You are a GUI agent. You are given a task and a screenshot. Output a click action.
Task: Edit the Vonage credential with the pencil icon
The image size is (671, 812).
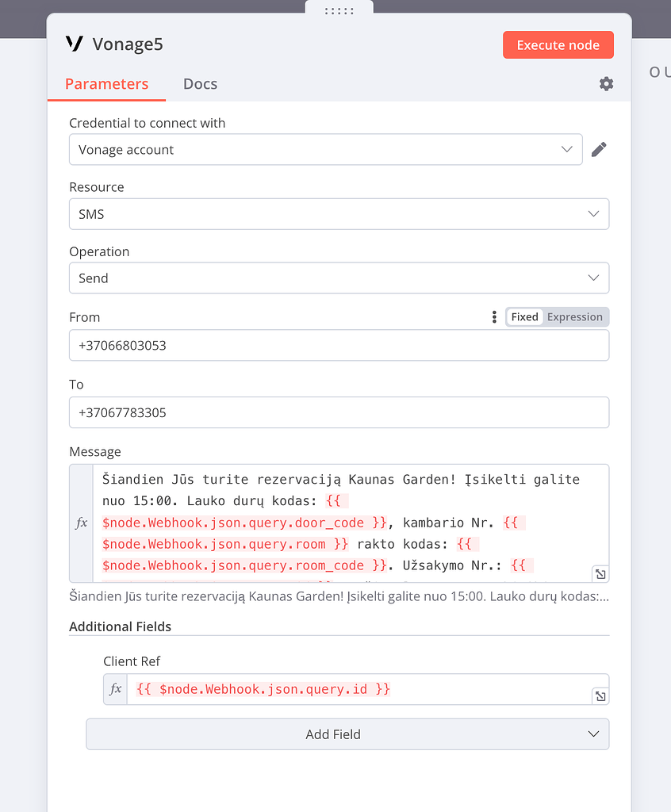tap(600, 148)
